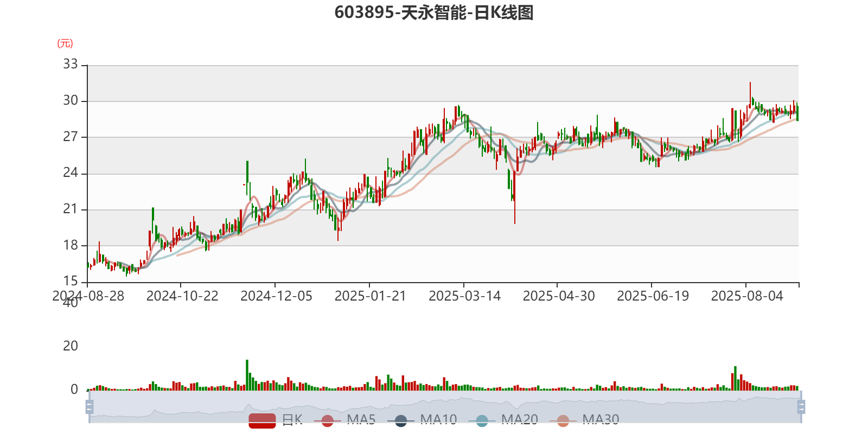This screenshot has width=868, height=434.
Task: Click the 2024-08-28 date axis label
Action: tap(88, 296)
